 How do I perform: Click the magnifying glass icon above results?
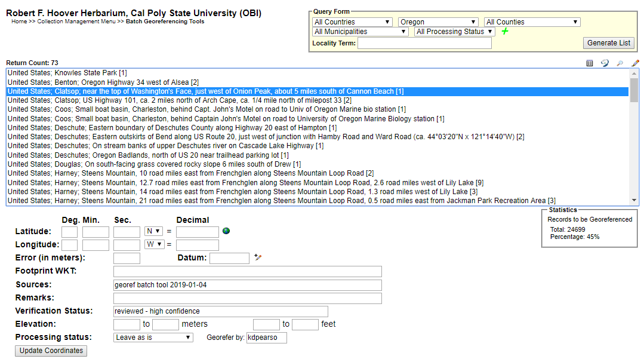tap(620, 63)
